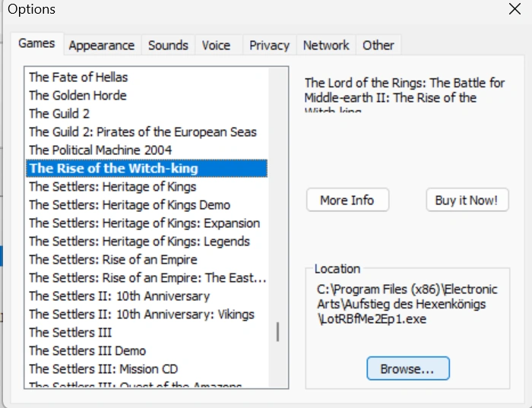532x408 pixels.
Task: Open the Network tab
Action: (326, 46)
